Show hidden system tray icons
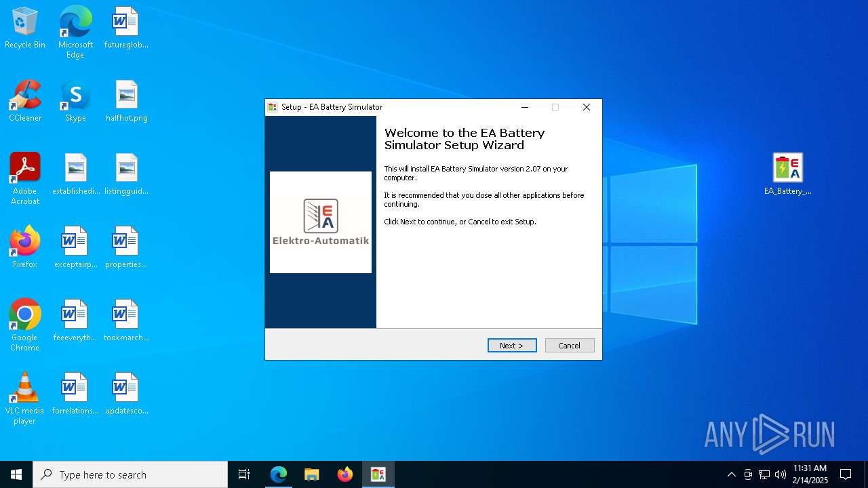The height and width of the screenshot is (488, 868). 731,474
